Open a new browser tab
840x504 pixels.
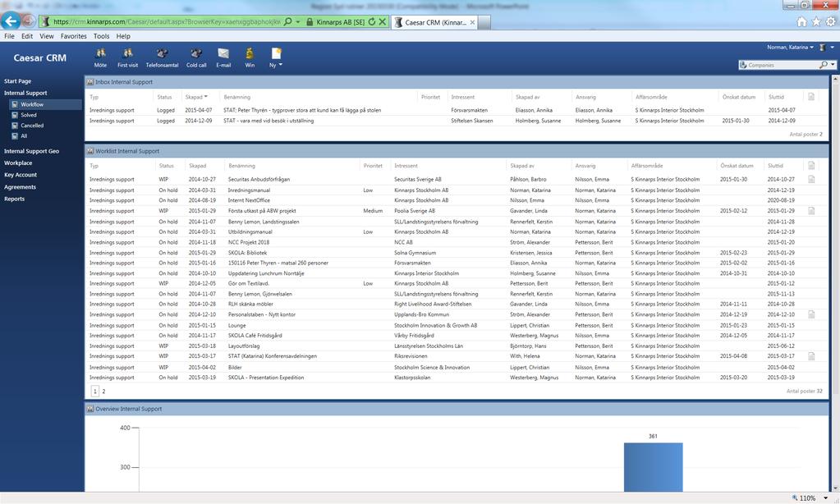click(484, 22)
